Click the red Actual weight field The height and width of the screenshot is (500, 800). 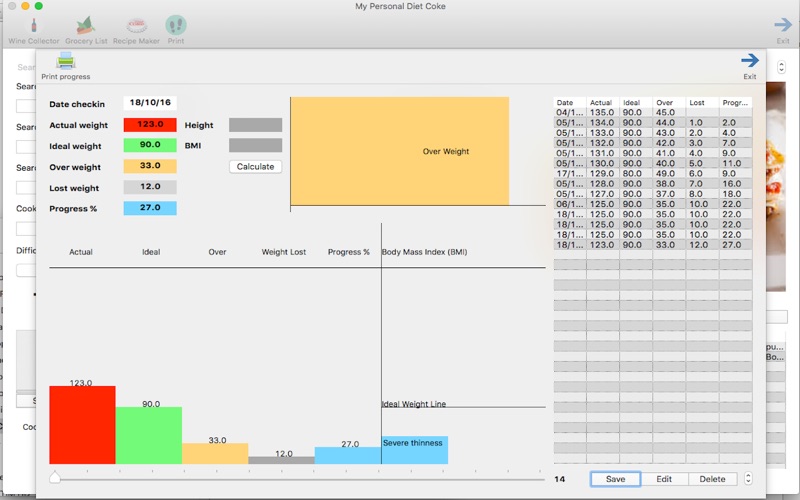click(150, 124)
